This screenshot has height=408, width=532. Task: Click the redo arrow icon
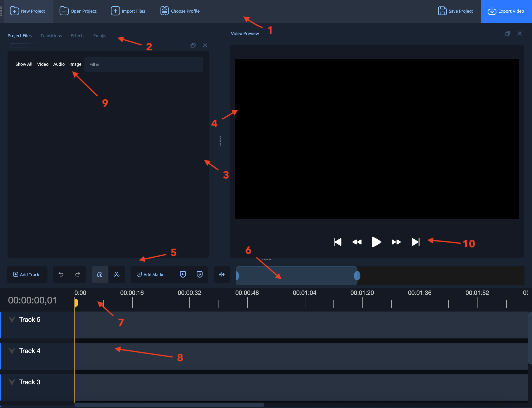[78, 274]
